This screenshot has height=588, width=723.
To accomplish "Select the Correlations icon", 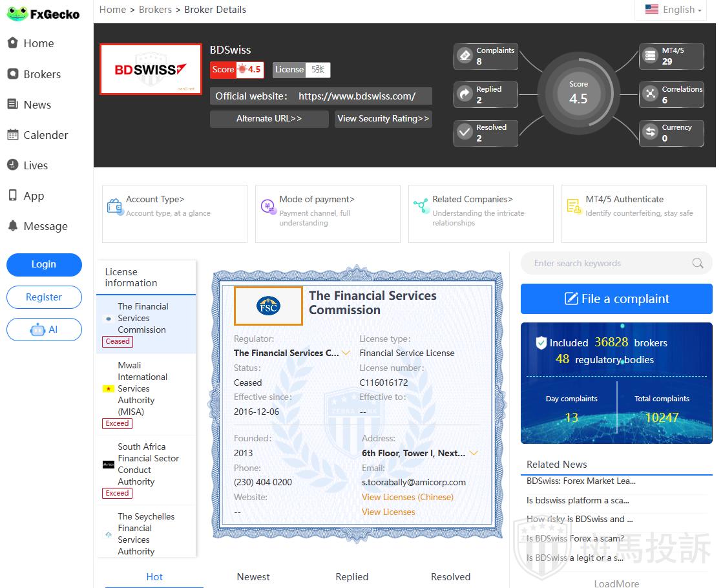I will pos(650,94).
